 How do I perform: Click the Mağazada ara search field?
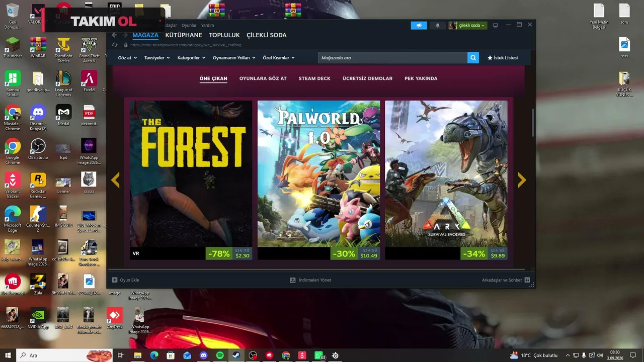point(392,58)
